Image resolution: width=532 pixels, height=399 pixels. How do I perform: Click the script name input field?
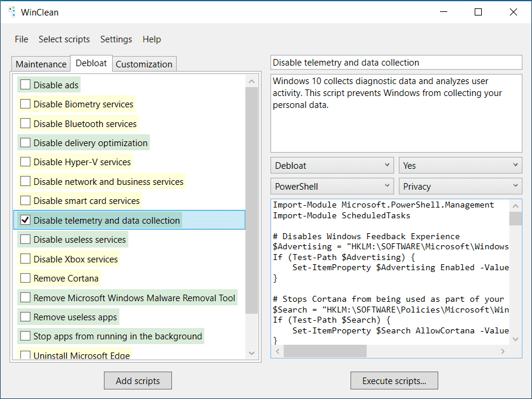(x=396, y=63)
